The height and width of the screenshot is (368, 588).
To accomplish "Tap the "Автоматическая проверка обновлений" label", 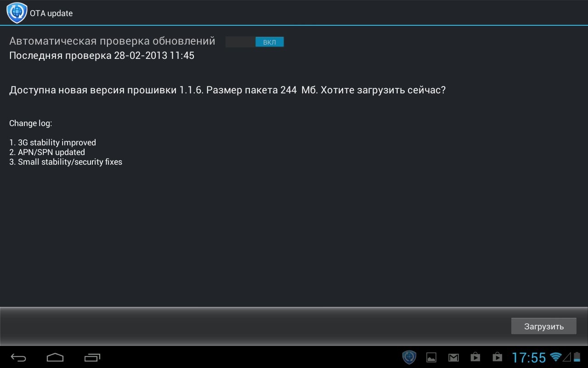I will (112, 41).
